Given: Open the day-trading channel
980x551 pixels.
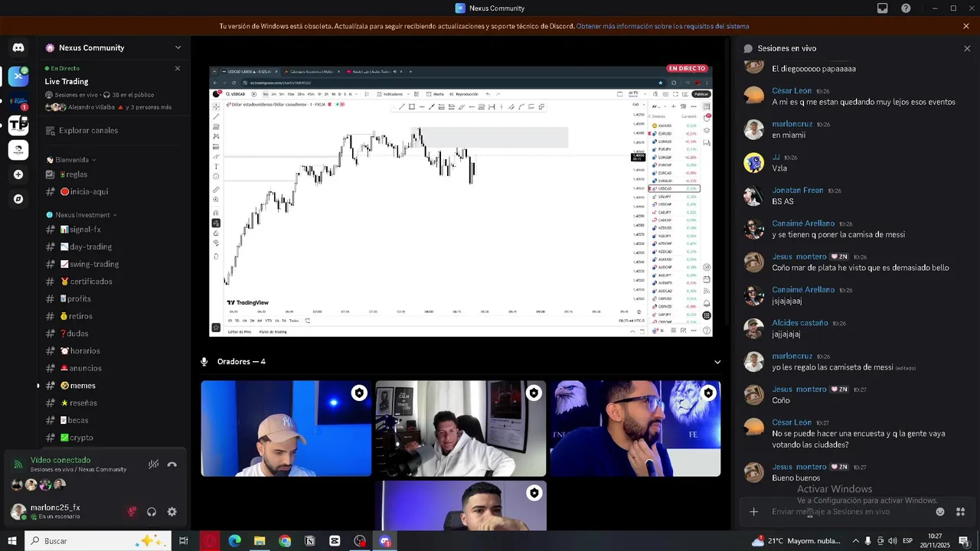Looking at the screenshot, I should (115, 246).
